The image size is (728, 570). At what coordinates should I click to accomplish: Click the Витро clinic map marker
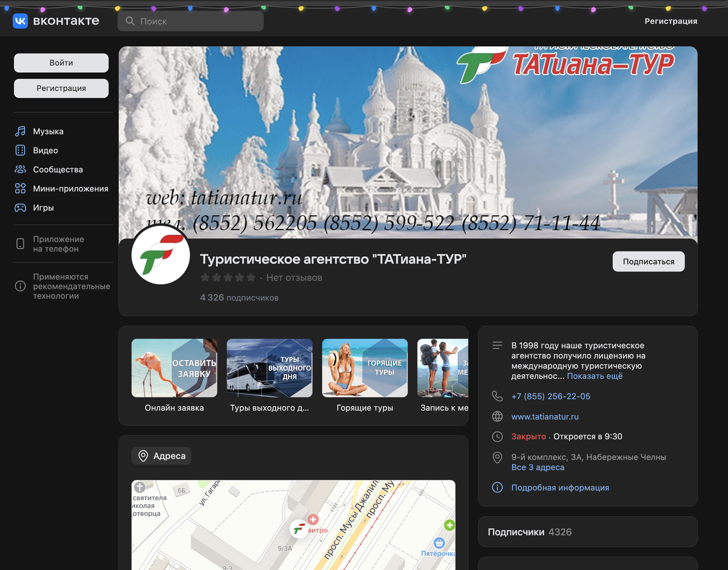tap(313, 520)
